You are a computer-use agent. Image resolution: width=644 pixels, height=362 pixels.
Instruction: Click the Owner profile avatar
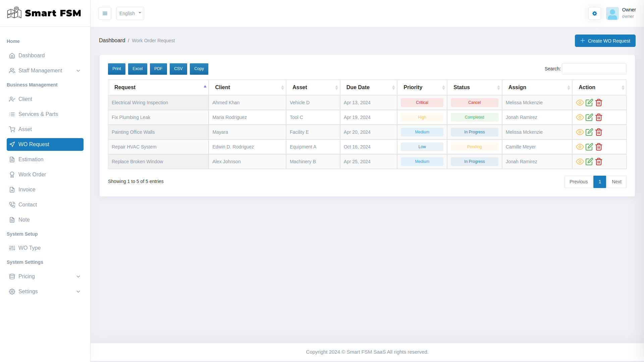tap(612, 13)
